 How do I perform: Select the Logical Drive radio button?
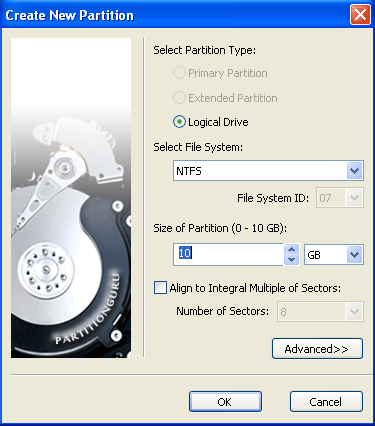pos(179,122)
